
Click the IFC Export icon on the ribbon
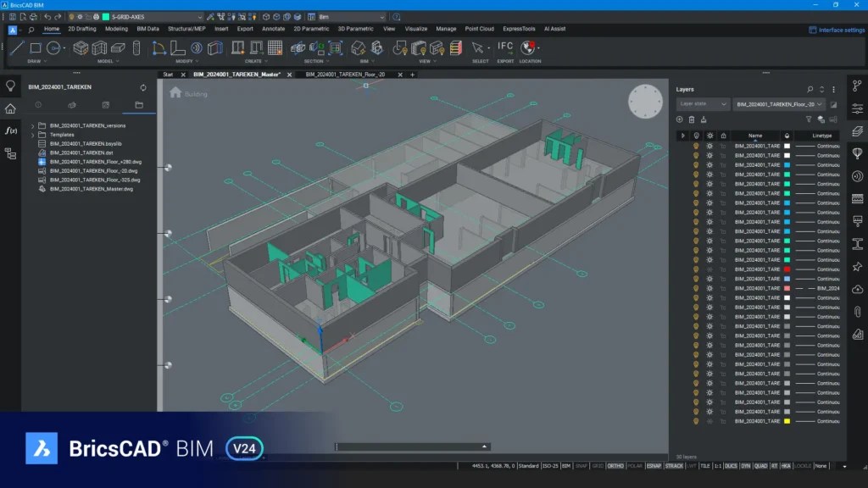tap(505, 48)
